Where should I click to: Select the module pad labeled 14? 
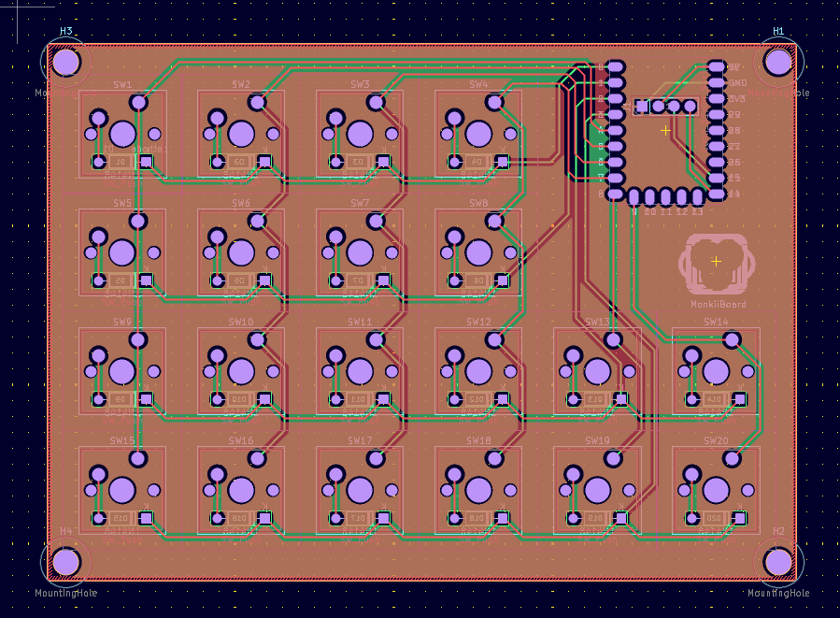(x=717, y=194)
